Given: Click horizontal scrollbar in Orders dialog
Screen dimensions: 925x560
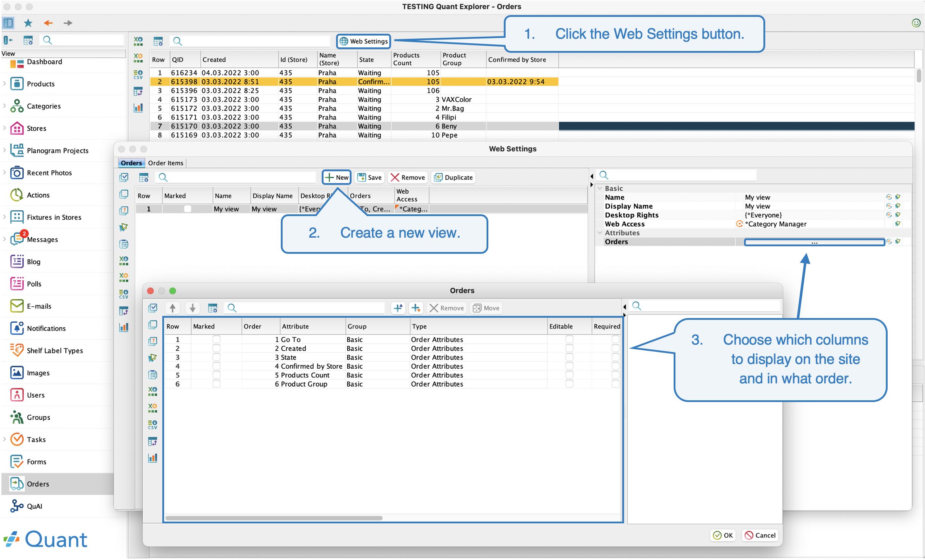Looking at the screenshot, I should tap(274, 518).
